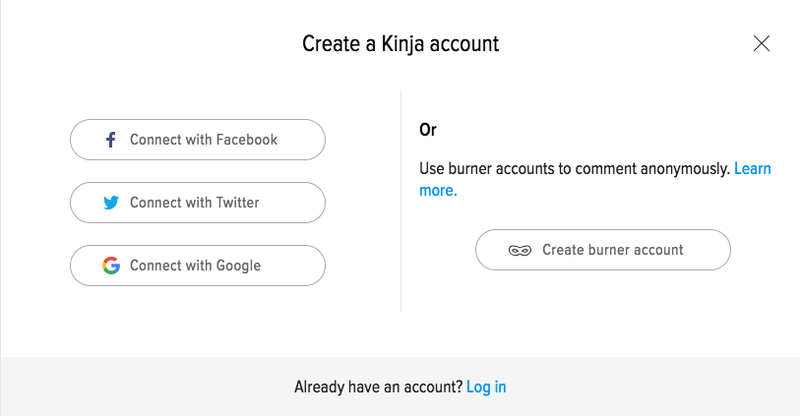Click the burner mask icon
The height and width of the screenshot is (416, 800).
[x=519, y=250]
